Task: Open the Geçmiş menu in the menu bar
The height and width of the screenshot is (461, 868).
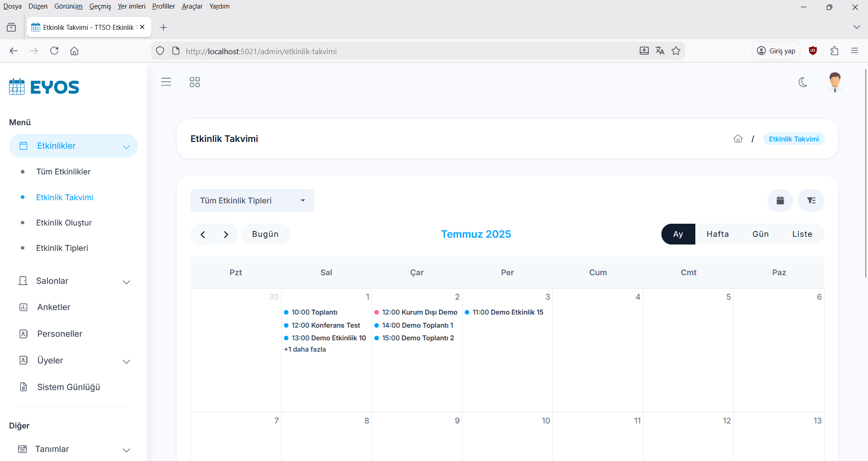Action: [x=100, y=6]
